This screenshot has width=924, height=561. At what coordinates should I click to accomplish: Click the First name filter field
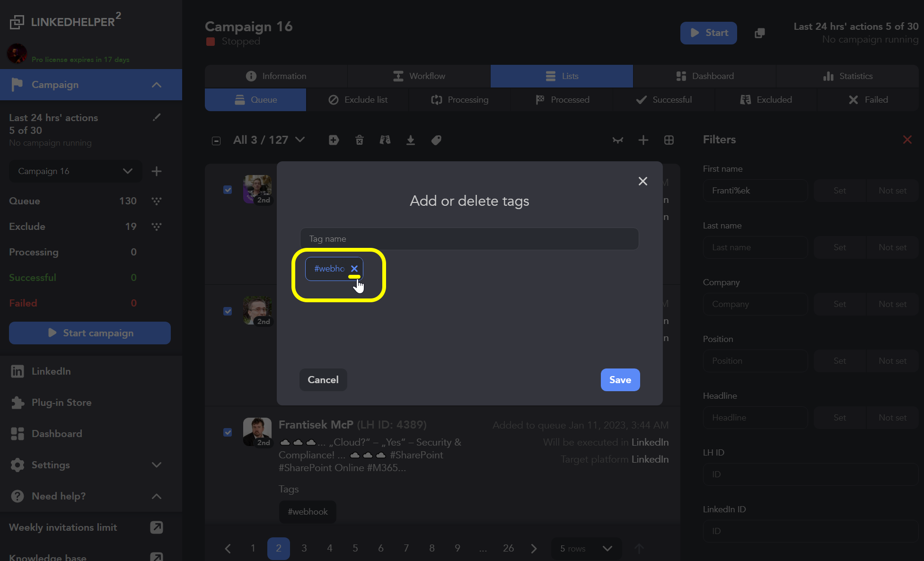(x=755, y=191)
